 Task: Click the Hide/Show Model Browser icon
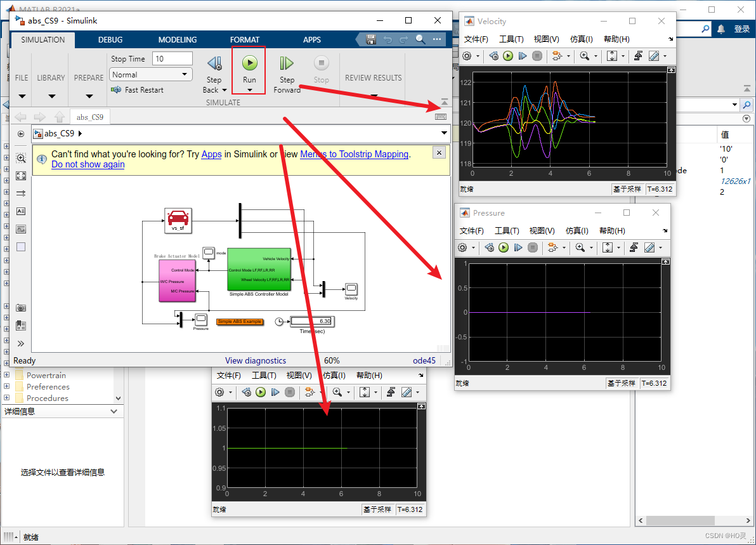(x=21, y=134)
